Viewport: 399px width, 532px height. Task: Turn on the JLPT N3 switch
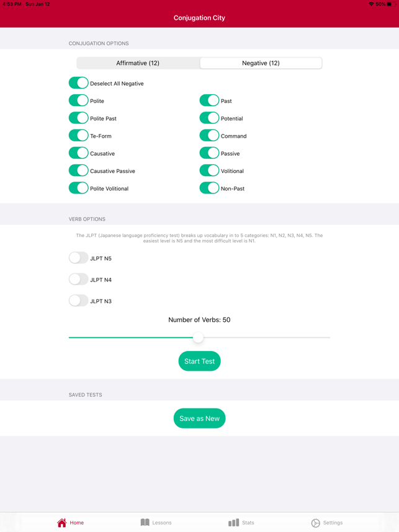tap(79, 301)
